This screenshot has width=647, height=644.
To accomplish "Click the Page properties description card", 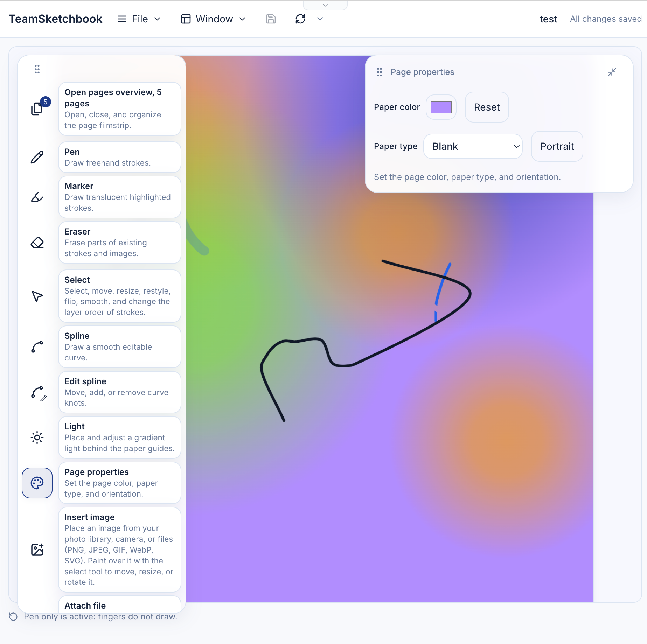I will [x=120, y=483].
